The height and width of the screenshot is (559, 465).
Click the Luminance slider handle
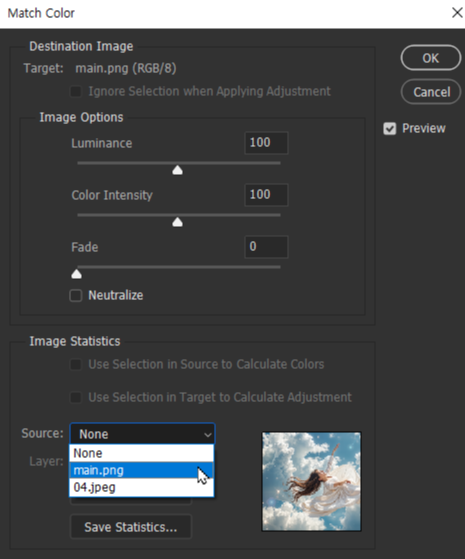point(177,170)
